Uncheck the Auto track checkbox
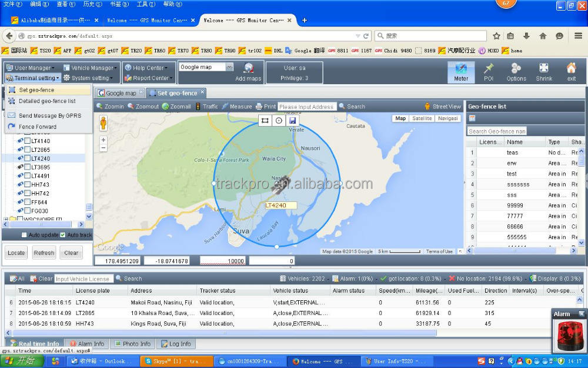The height and width of the screenshot is (368, 588). [x=63, y=235]
